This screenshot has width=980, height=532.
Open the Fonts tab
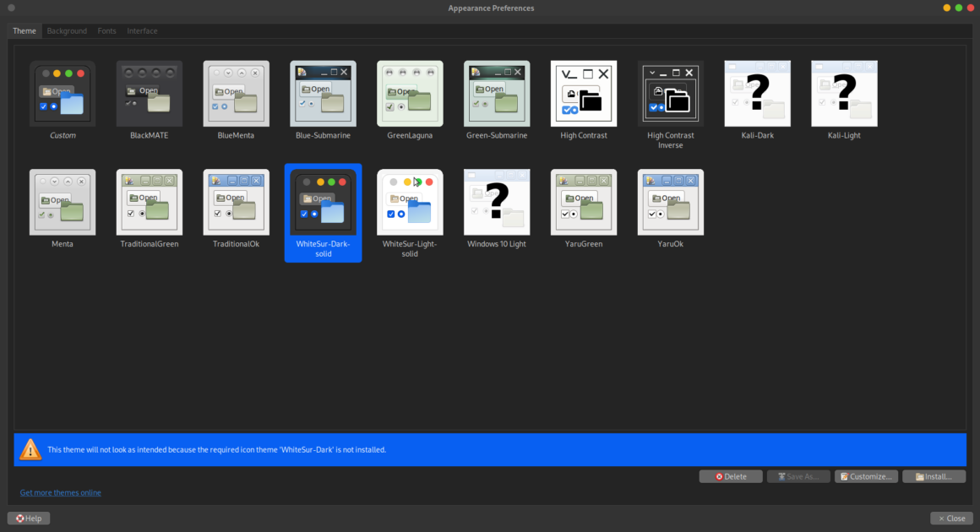106,30
